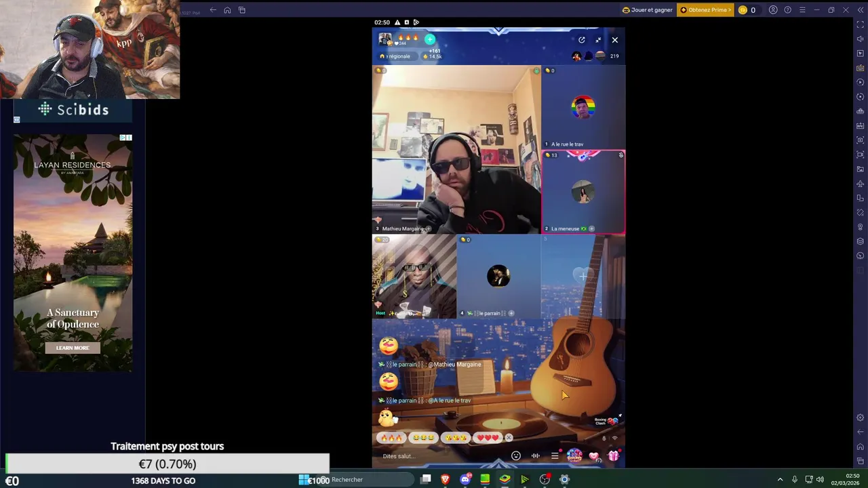
Task: Send the laughing emoji quick reaction
Action: [424, 438]
